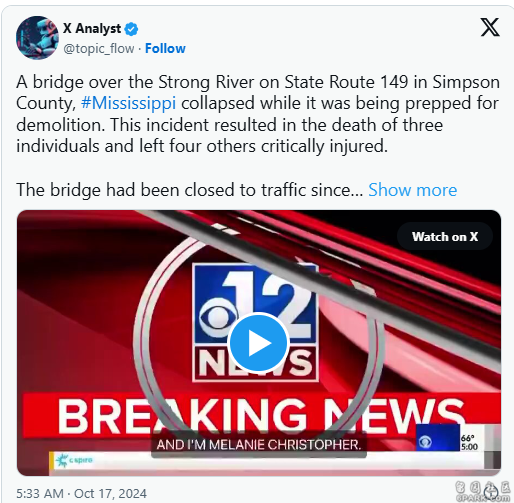514x503 pixels.
Task: Click the BREAKING NEWS banner in video
Action: 261,415
